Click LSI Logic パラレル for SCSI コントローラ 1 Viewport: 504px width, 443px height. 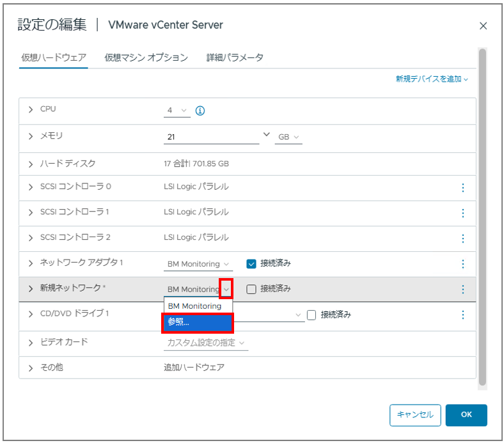click(196, 212)
